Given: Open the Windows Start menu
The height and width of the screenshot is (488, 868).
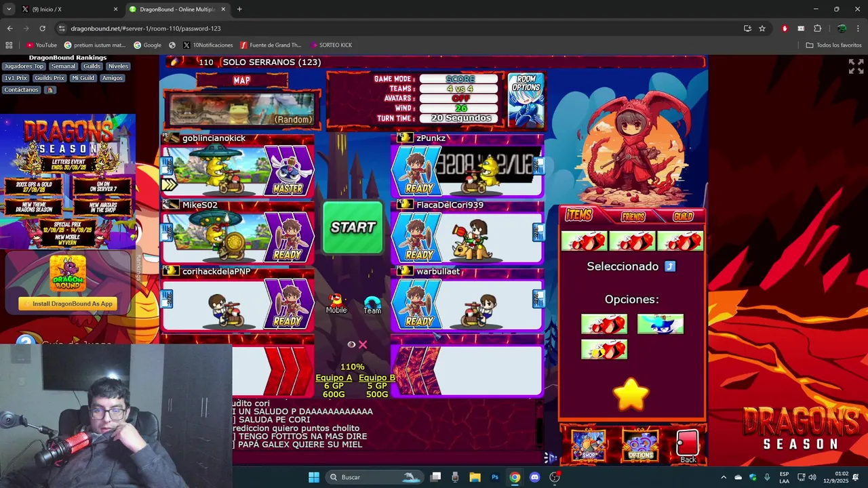Looking at the screenshot, I should (x=314, y=477).
